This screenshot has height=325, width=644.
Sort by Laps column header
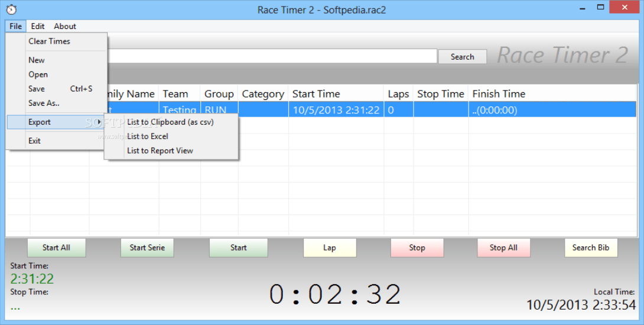click(x=398, y=94)
